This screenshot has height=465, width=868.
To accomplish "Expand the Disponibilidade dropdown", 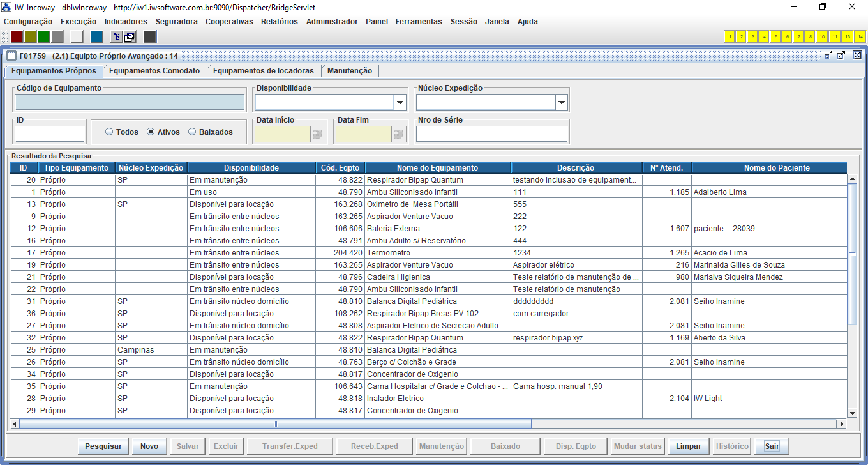I will (400, 102).
